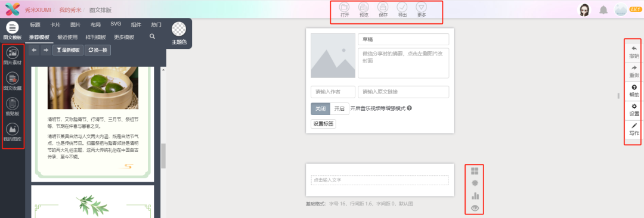Click the 微信分享 summary text area
The image size is (644, 218).
pos(403,63)
